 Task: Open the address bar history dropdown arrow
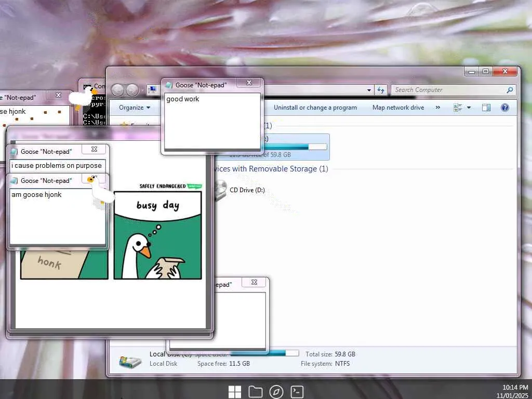[369, 90]
